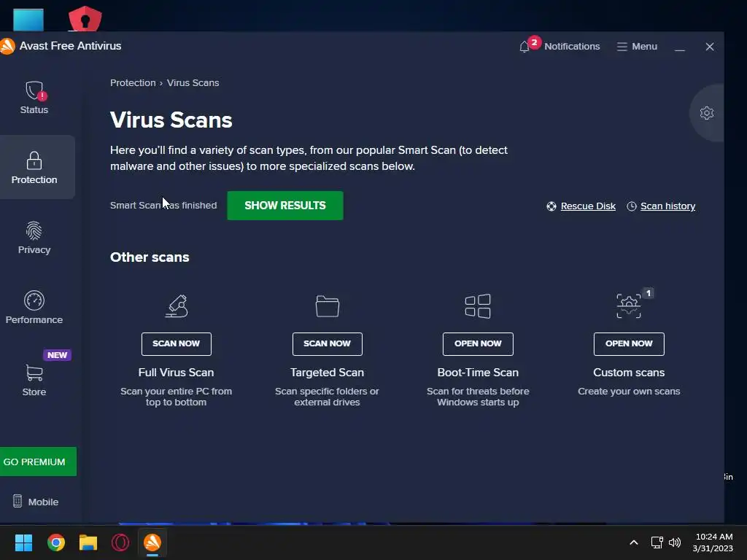
Task: Click the Custom scans title text
Action: tap(629, 373)
